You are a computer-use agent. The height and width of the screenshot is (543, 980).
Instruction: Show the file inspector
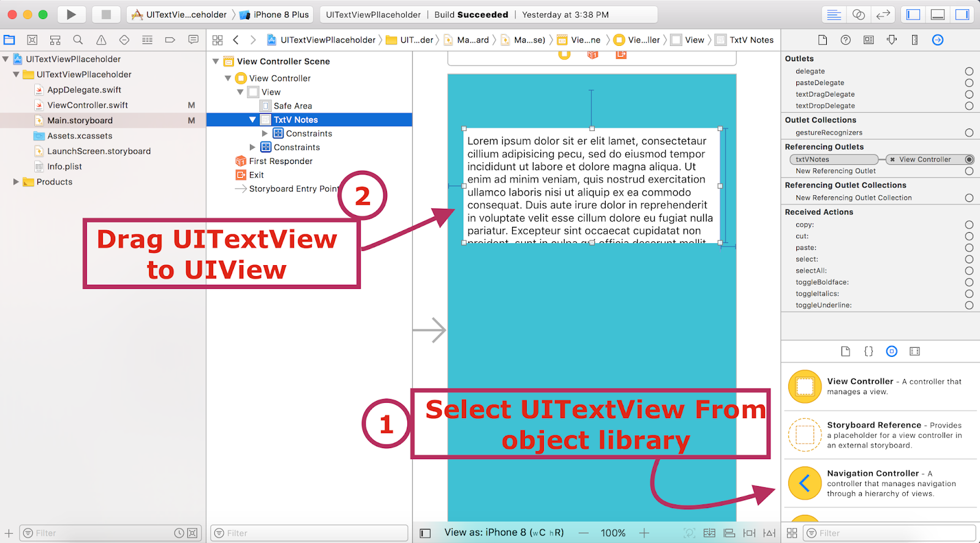[823, 40]
